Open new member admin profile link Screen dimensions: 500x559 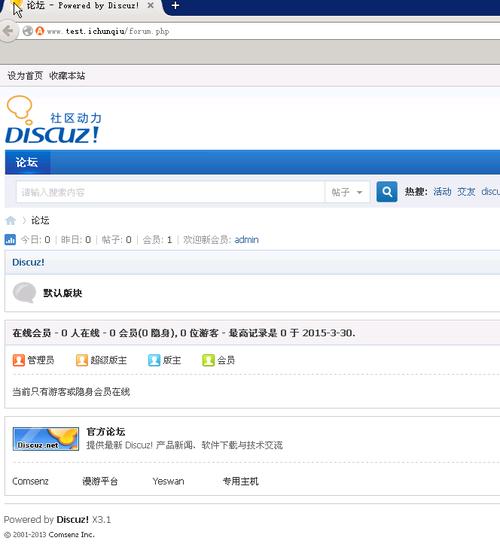tap(247, 240)
